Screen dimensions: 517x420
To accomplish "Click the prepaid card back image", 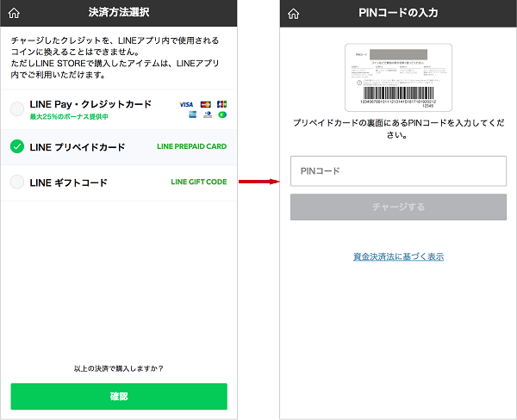I will tap(398, 77).
